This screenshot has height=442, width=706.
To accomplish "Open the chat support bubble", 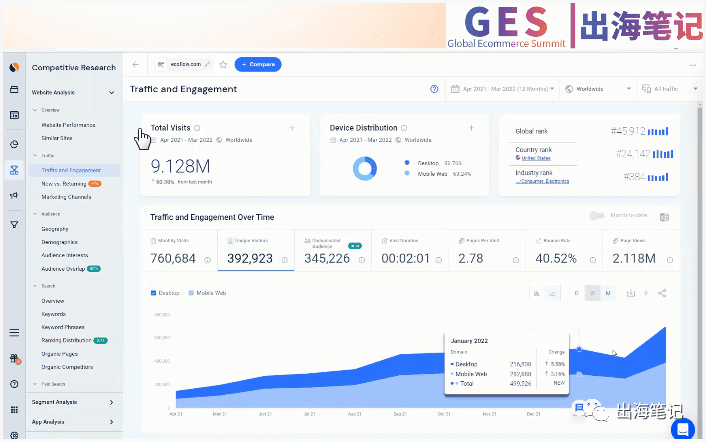I will coord(683,428).
